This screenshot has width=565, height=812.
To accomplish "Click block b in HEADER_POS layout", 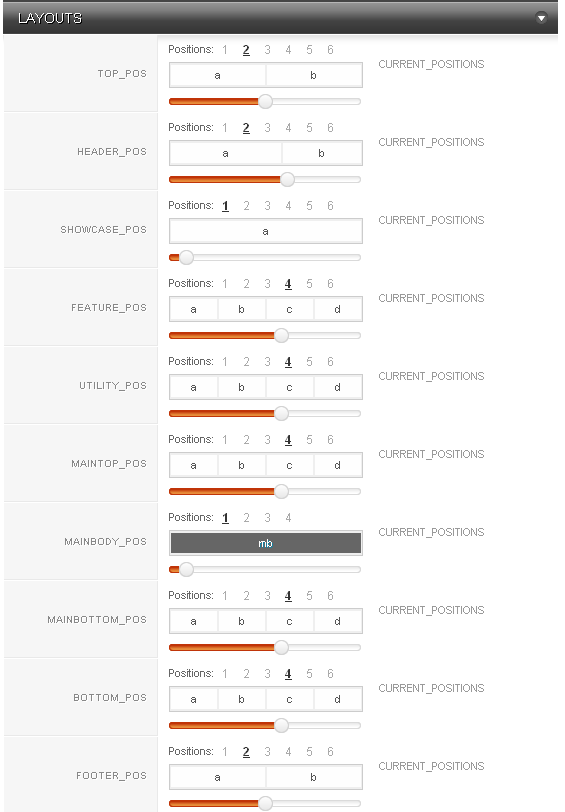I will coord(322,154).
